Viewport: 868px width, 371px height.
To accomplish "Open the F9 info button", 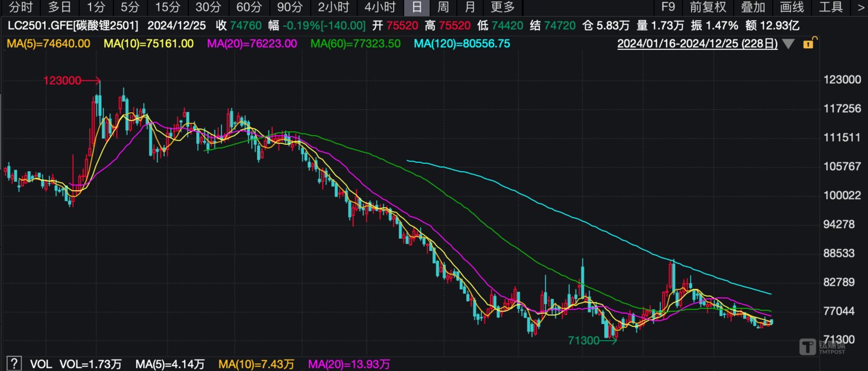I will tap(668, 7).
